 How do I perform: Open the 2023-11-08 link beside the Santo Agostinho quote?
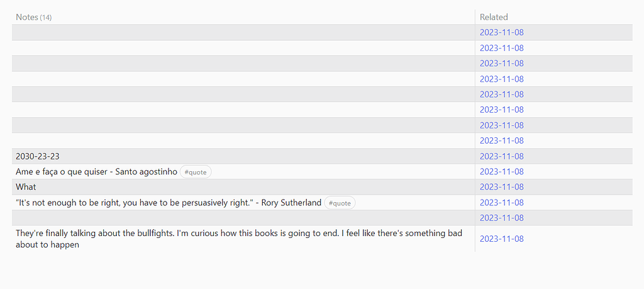[x=501, y=171]
